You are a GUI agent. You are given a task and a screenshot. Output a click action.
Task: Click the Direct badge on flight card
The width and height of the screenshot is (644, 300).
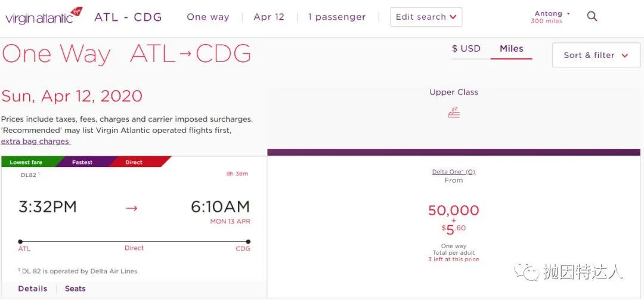[134, 162]
